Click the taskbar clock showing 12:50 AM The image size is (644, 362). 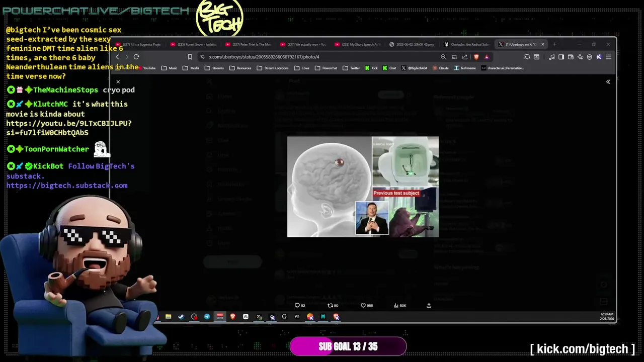[607, 316]
